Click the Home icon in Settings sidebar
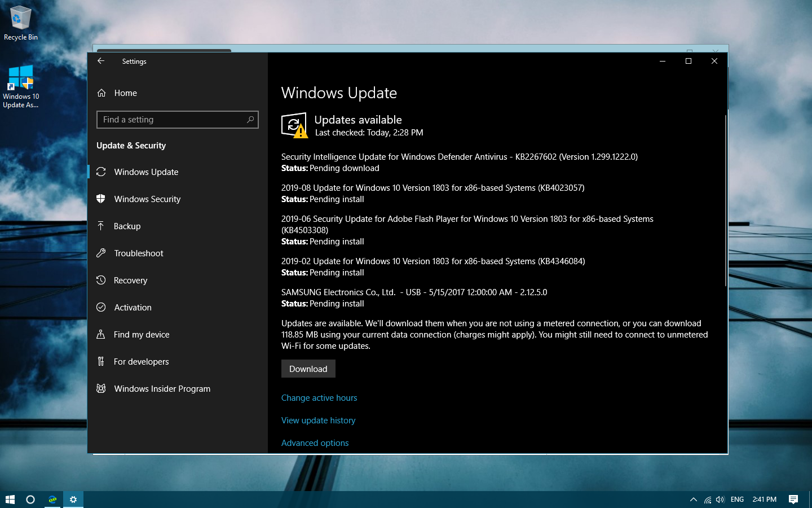The width and height of the screenshot is (812, 508). (101, 93)
